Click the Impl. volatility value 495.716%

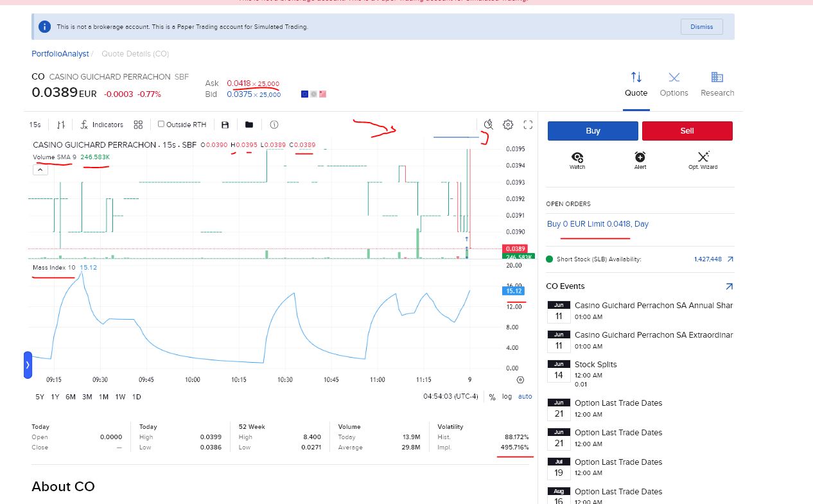(514, 448)
